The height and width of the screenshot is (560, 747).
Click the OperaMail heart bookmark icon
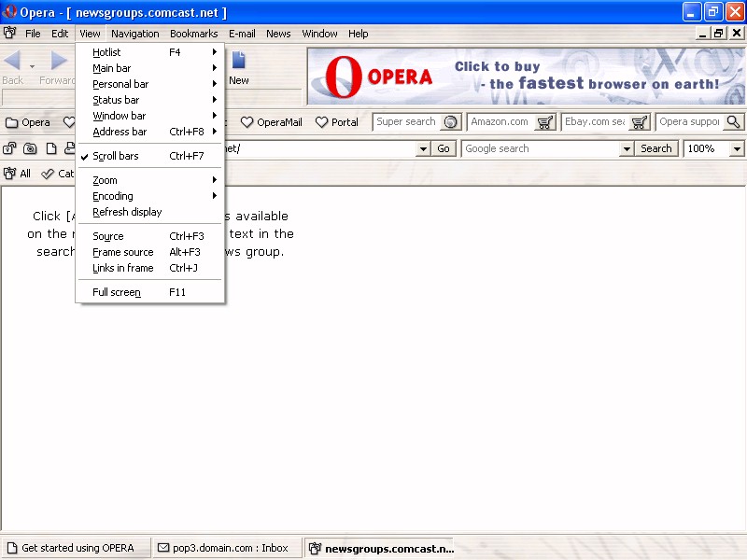click(x=247, y=122)
